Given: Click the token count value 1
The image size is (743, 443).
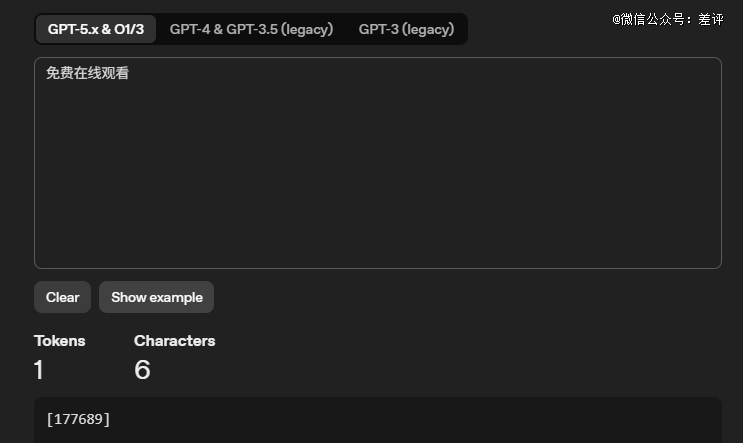Looking at the screenshot, I should [x=39, y=371].
